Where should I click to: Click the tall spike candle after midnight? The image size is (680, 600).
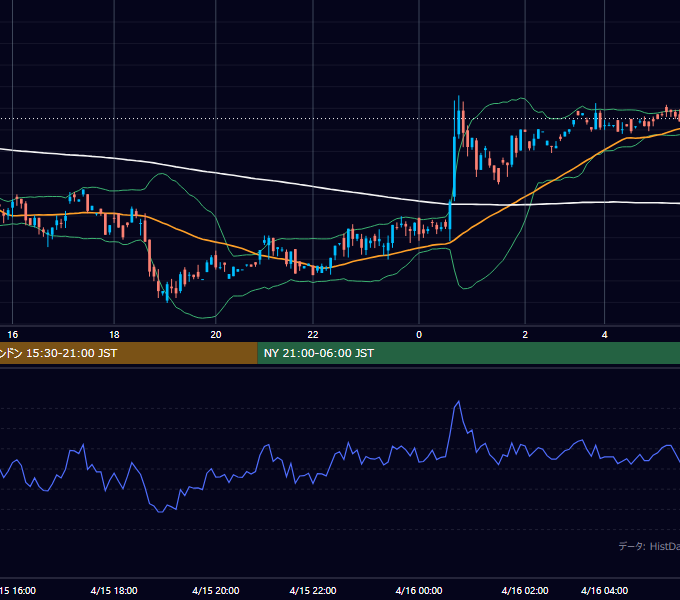pyautogui.click(x=454, y=169)
